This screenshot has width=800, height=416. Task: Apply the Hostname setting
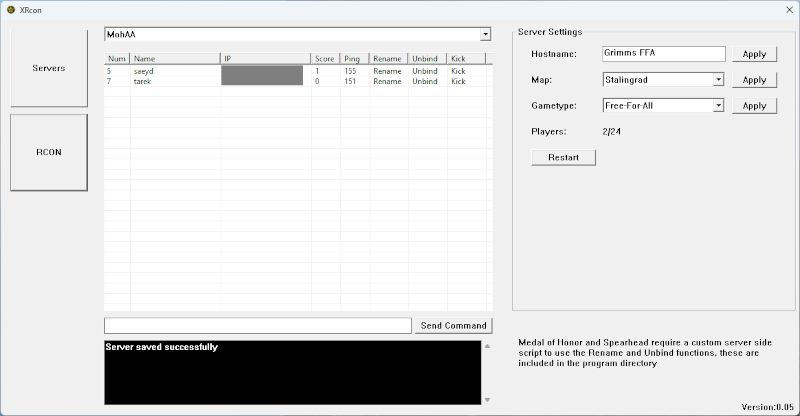[x=754, y=54]
